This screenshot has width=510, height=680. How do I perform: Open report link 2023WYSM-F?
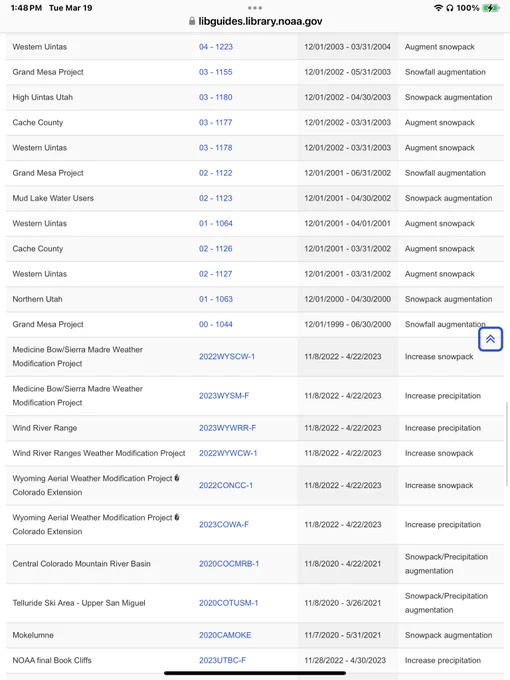pos(224,396)
